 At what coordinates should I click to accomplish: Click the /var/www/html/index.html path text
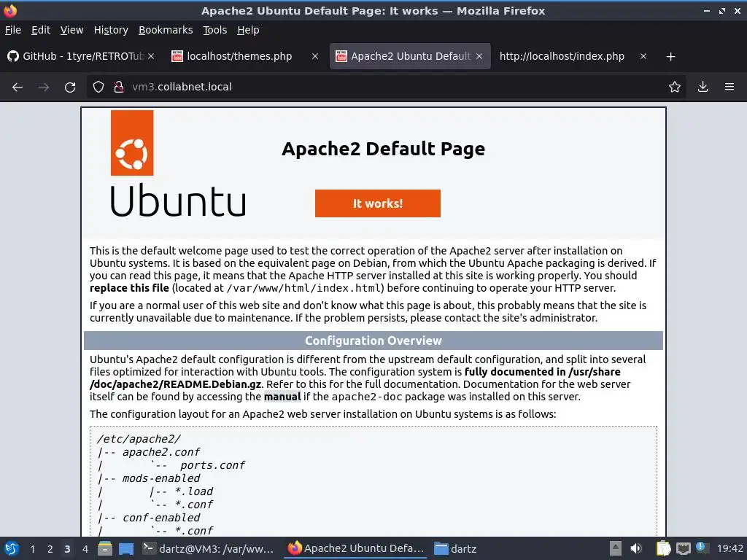tap(304, 288)
